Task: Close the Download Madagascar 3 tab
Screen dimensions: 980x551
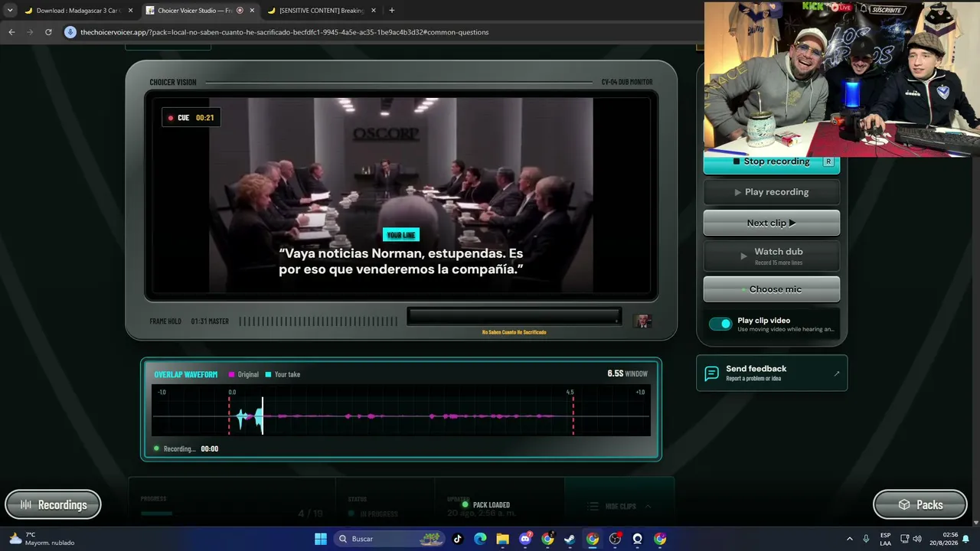Action: [130, 11]
